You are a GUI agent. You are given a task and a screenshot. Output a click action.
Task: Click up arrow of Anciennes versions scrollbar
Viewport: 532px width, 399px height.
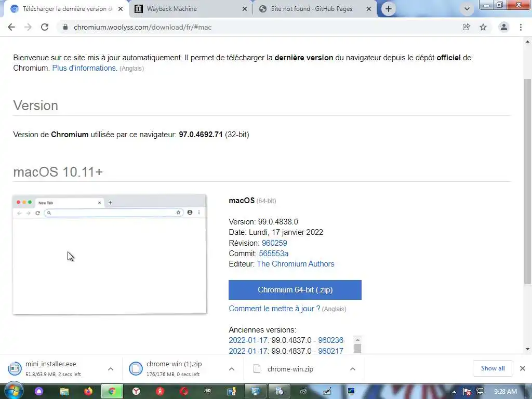pyautogui.click(x=357, y=340)
